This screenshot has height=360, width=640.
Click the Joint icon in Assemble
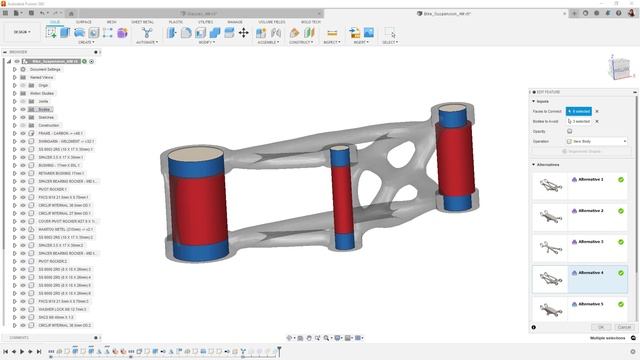pyautogui.click(x=276, y=33)
